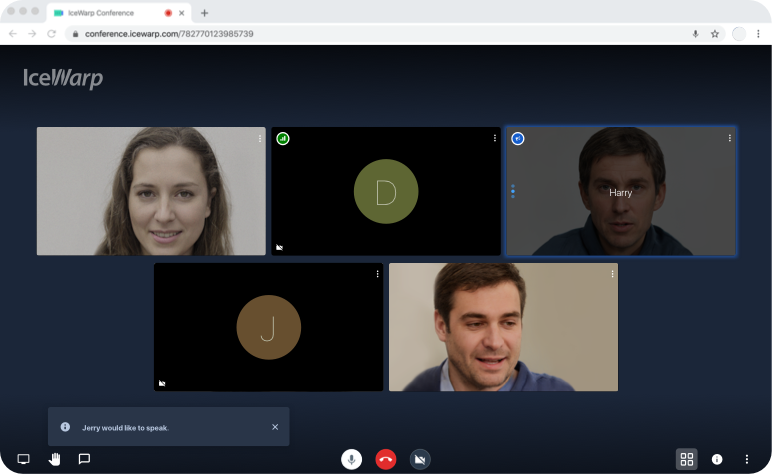Click the browser forward arrow

[32, 34]
